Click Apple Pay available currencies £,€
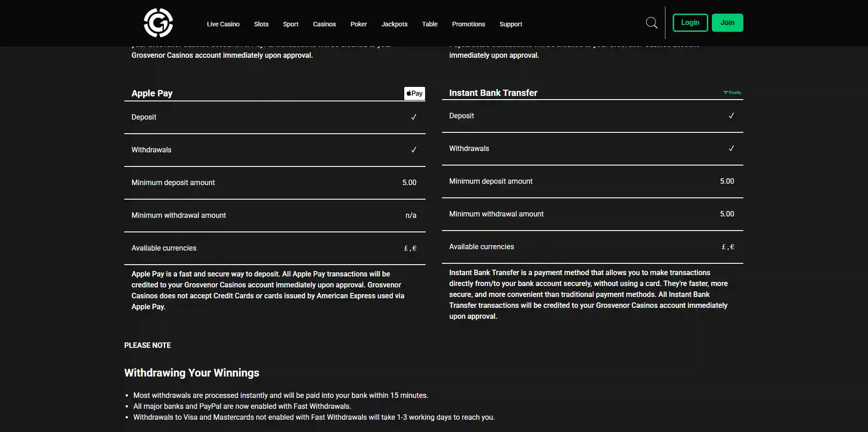This screenshot has width=868, height=432. click(410, 248)
